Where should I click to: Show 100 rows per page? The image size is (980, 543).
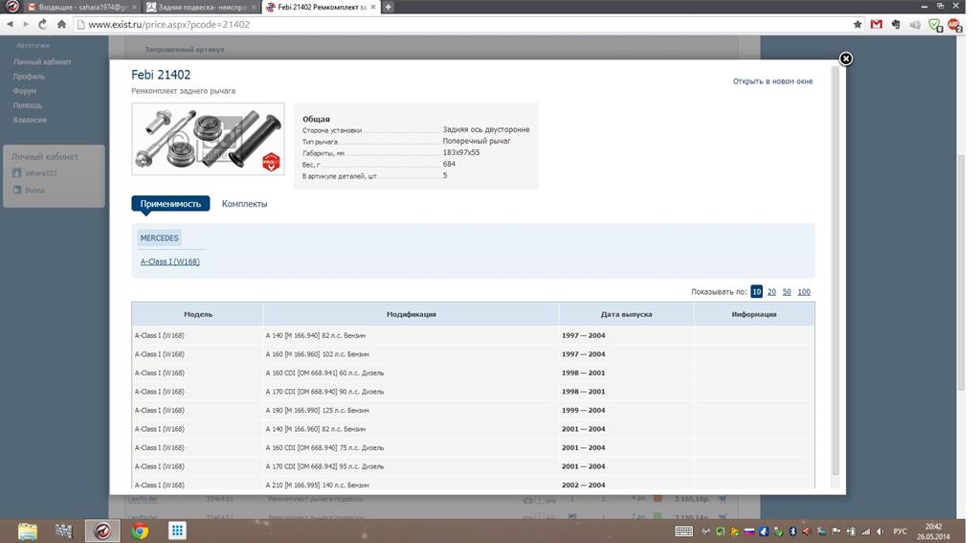tap(804, 292)
